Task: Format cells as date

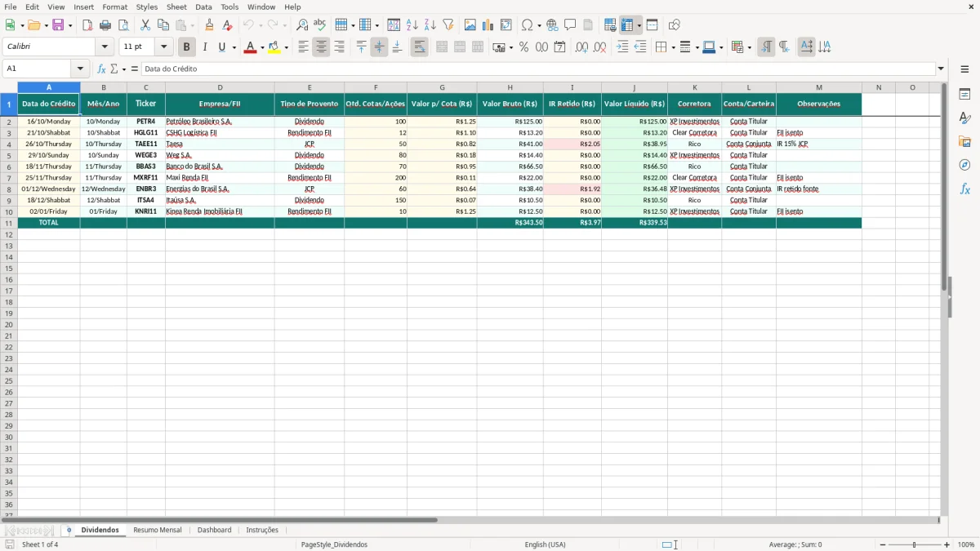Action: coord(559,47)
